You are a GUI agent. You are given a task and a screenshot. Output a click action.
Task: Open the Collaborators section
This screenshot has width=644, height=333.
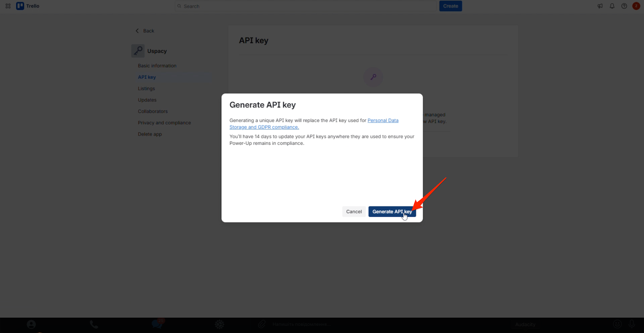click(x=153, y=111)
